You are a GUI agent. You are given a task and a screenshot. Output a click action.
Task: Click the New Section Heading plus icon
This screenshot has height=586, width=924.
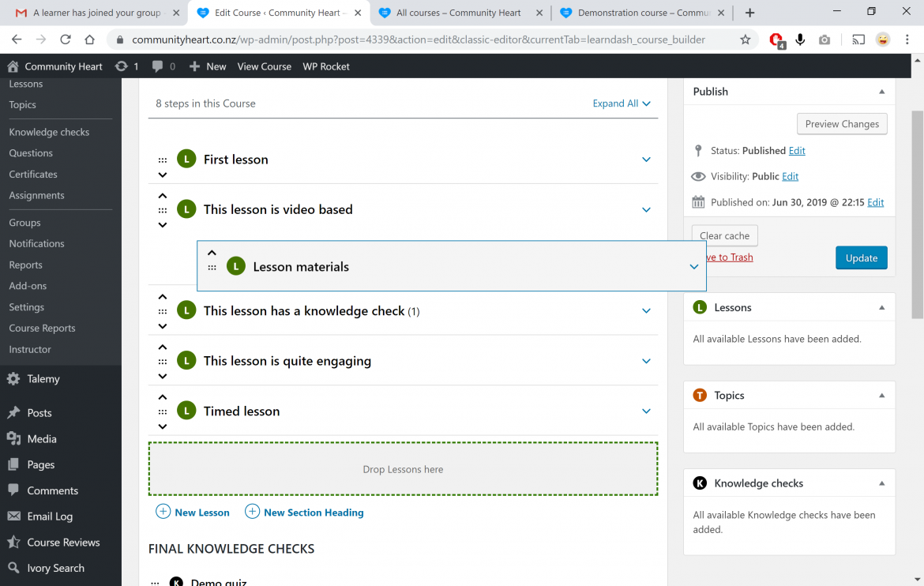(252, 512)
